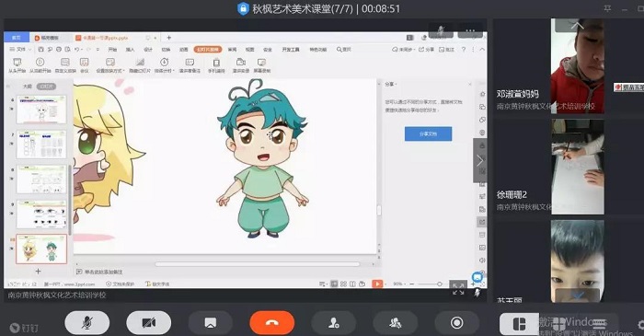This screenshot has width=644, height=336.
Task: Show next participants with down chevron
Action: coord(578,295)
